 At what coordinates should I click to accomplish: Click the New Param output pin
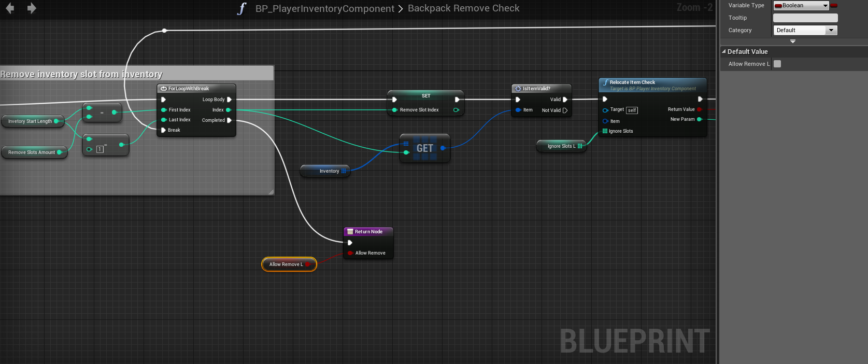point(700,119)
